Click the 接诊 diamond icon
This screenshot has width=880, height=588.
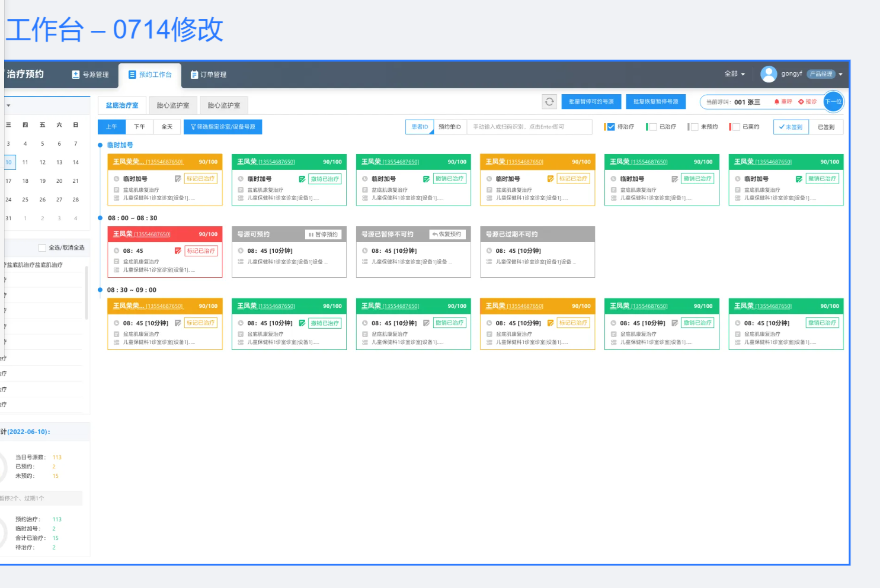tap(801, 102)
